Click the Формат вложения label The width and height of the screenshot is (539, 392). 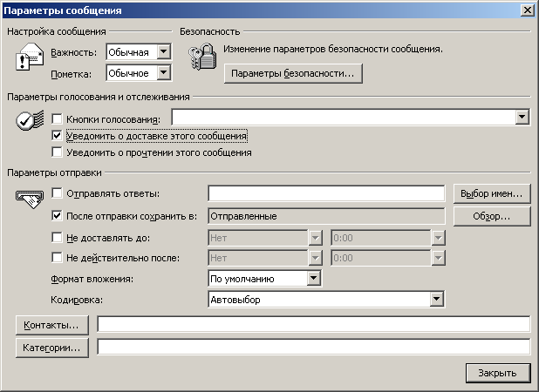92,279
